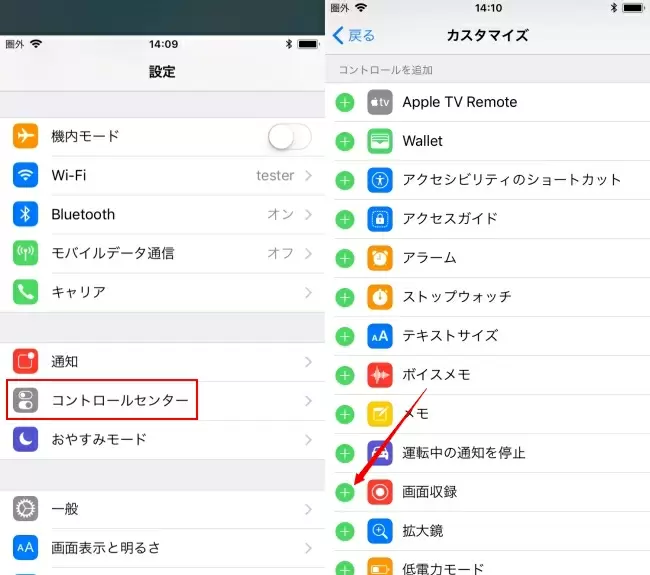
Task: Tap the アラーム alarm clock icon
Action: [380, 258]
